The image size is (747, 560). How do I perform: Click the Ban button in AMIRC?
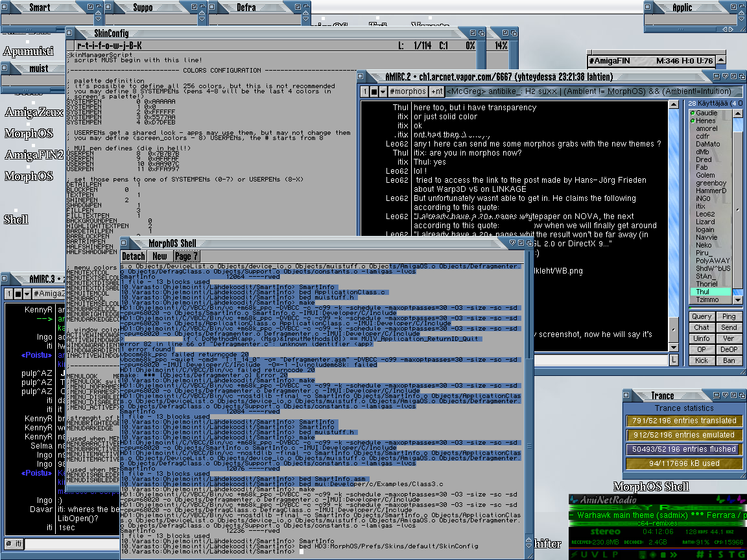728,360
